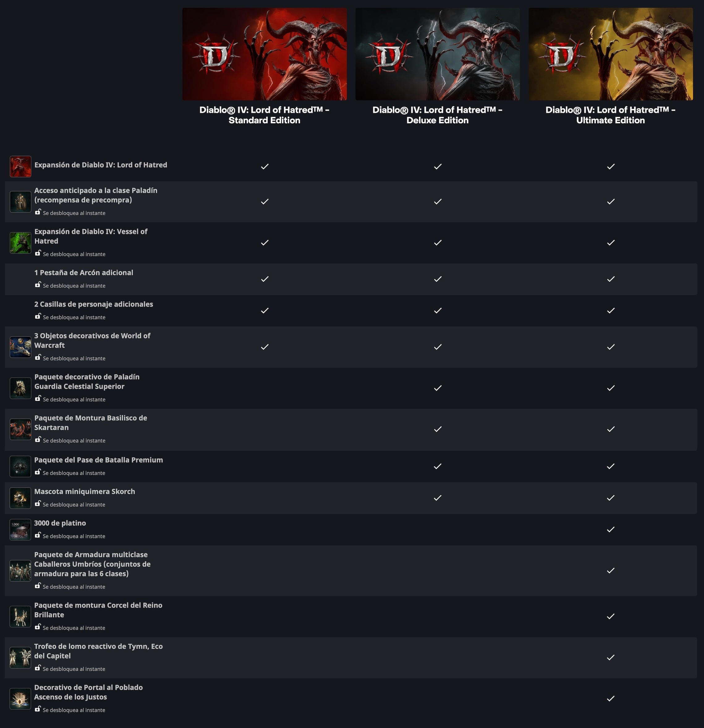Click the Lord of Hatred expansion icon

tap(20, 167)
